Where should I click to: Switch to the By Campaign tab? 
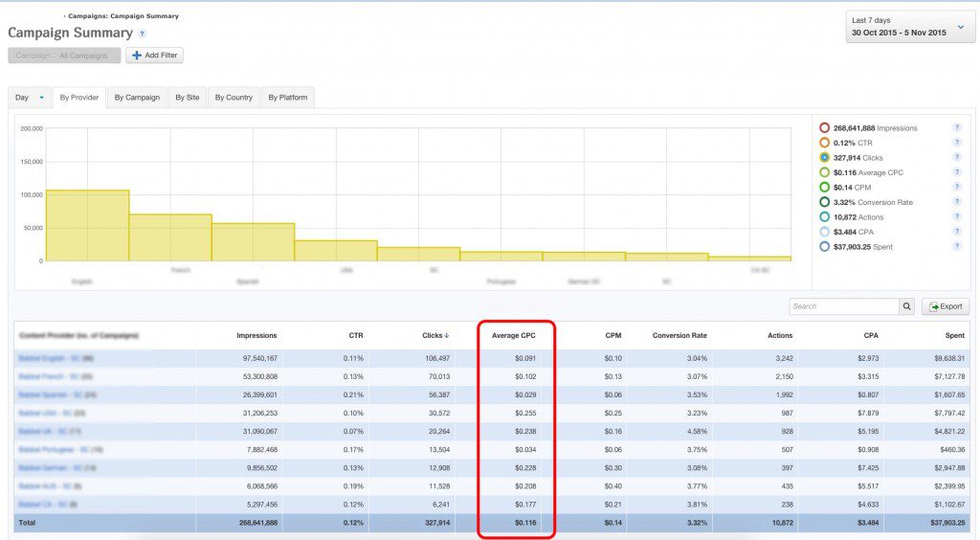click(137, 98)
